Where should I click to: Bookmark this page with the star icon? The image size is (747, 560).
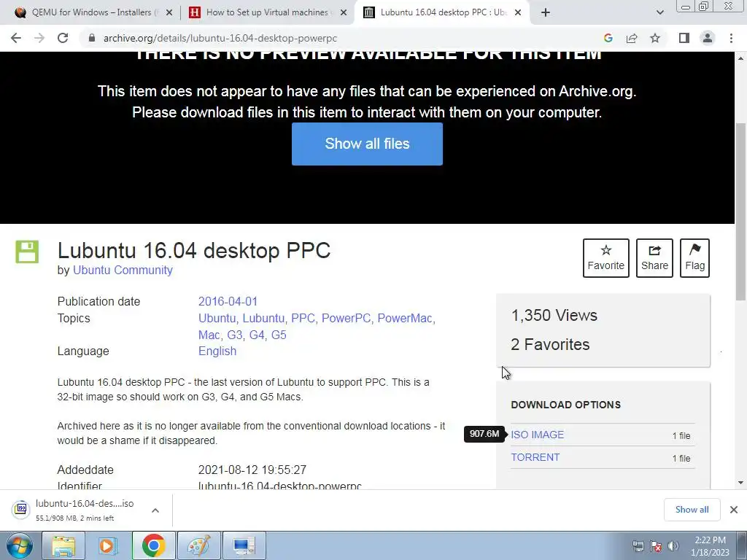[655, 38]
